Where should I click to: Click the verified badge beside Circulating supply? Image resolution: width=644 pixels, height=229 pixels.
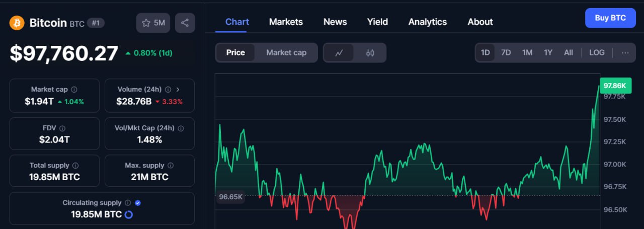tap(138, 203)
